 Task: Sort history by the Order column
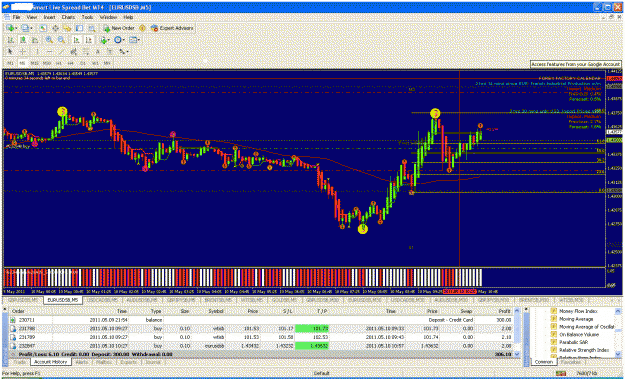point(18,311)
